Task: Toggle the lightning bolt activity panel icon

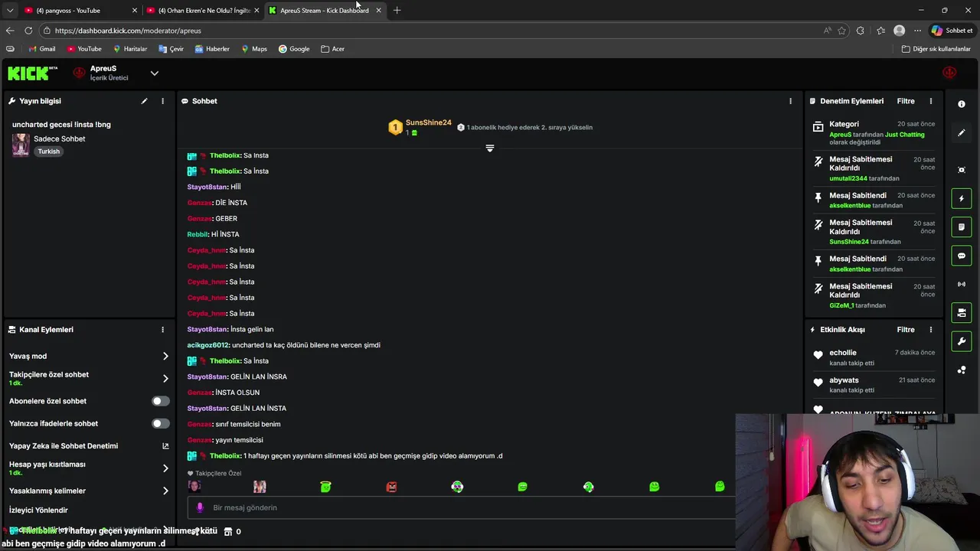Action: coord(962,199)
